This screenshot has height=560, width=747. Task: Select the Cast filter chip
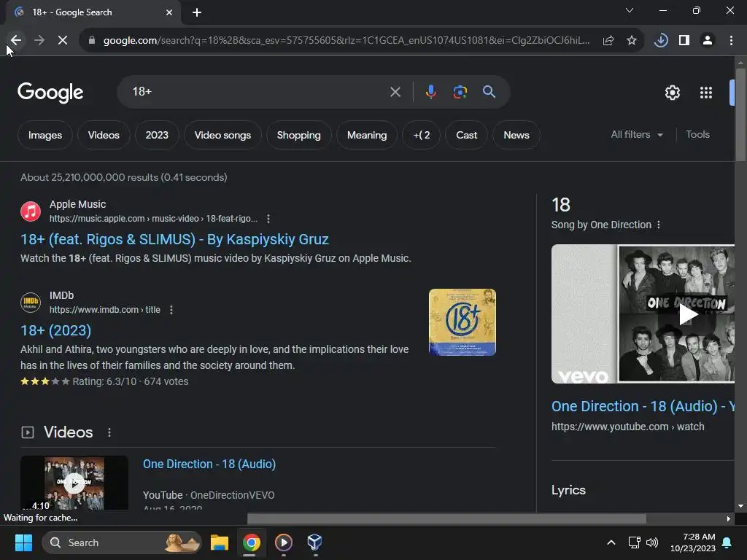[466, 135]
